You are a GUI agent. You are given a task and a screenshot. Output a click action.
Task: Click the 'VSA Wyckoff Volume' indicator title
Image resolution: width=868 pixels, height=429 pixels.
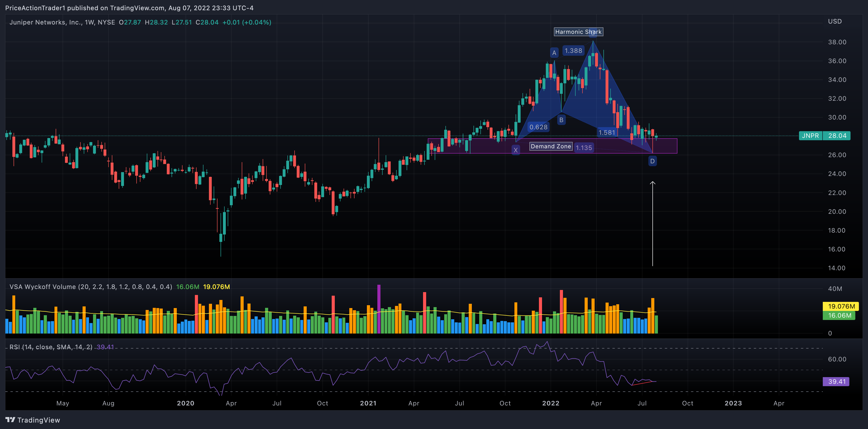click(x=91, y=287)
